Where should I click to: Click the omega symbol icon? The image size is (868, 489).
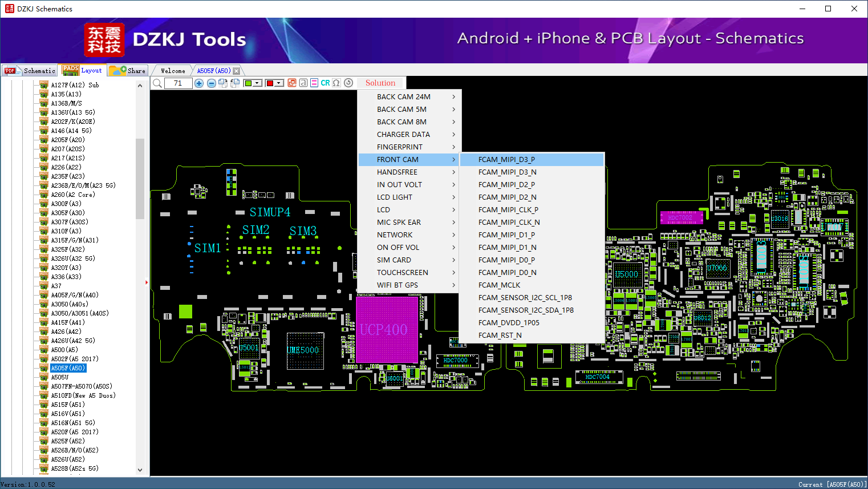click(336, 83)
